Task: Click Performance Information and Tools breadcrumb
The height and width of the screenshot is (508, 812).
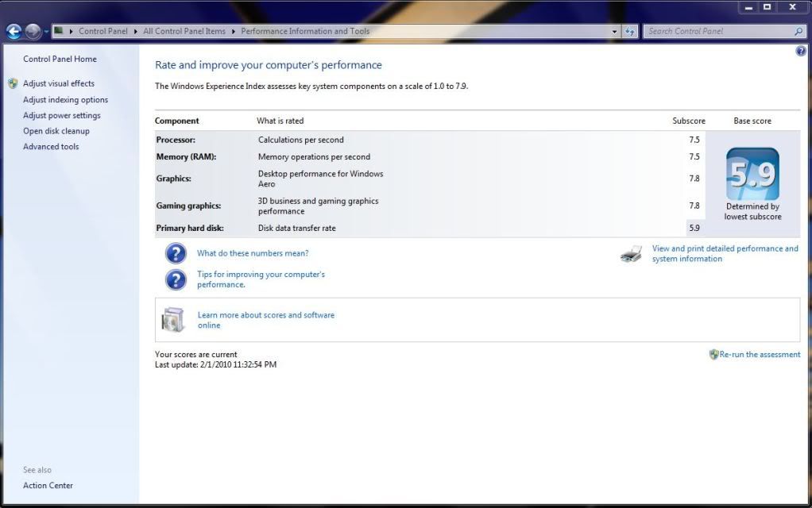Action: pyautogui.click(x=305, y=31)
